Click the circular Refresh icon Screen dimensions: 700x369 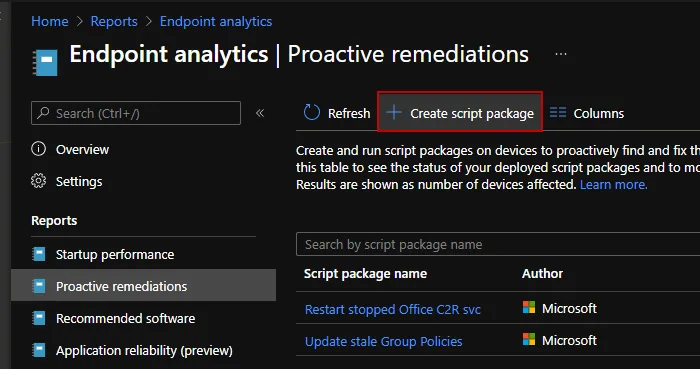click(x=312, y=113)
